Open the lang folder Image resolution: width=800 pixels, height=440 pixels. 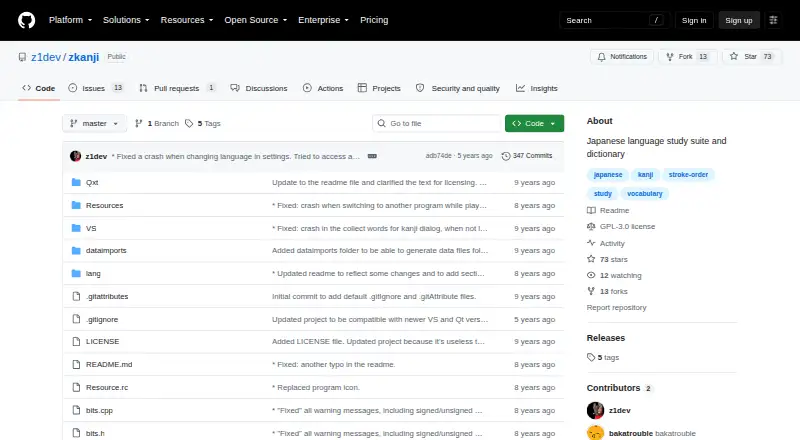[x=93, y=274]
